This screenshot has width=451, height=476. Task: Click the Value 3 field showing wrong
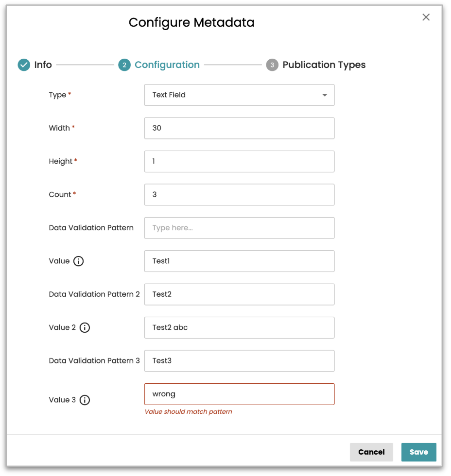[x=239, y=394]
